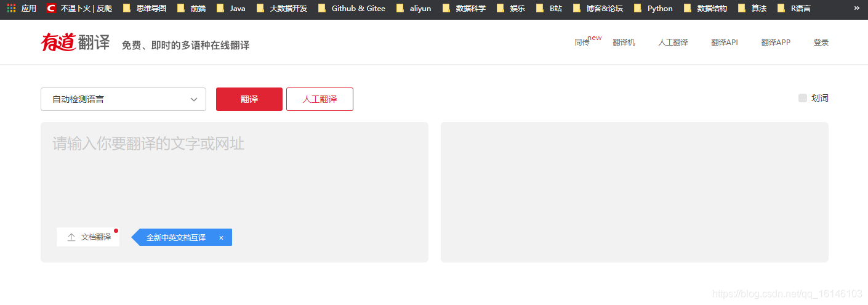Open the B站 bookmark folder
Screen dimensions: 868x305
coord(549,9)
